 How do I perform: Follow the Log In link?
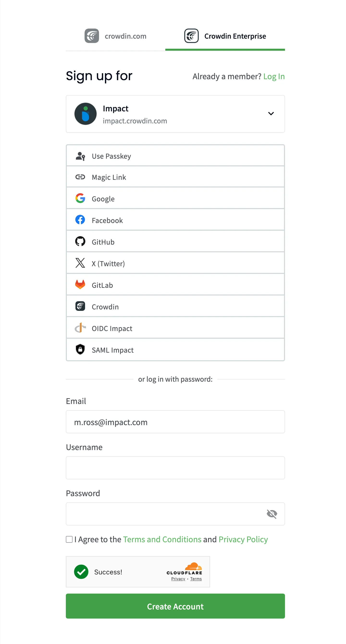274,77
